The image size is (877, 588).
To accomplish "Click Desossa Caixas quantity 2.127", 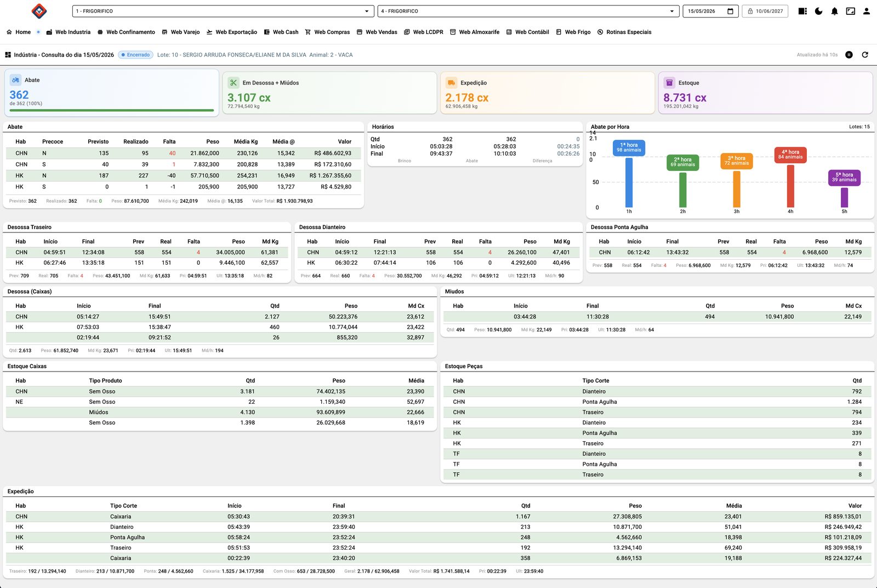I will click(x=272, y=317).
